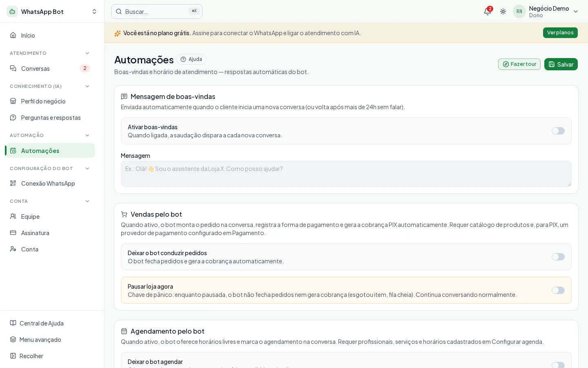The image size is (588, 368).
Task: Click the Automações clock icon in sidebar
Action: tap(13, 150)
